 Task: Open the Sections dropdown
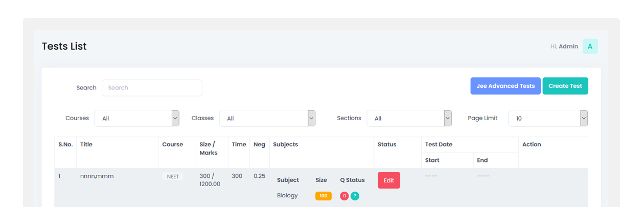coord(409,118)
